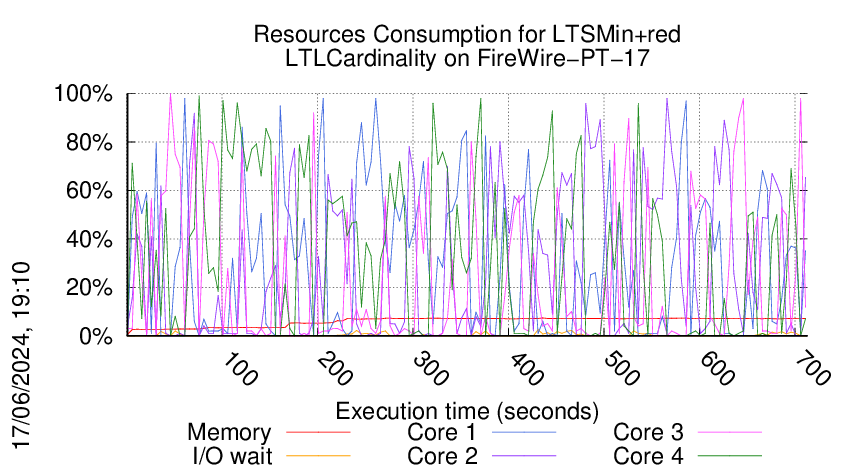Click the red Memory legend line
Image resolution: width=850 pixels, height=475 pixels.
(x=318, y=433)
